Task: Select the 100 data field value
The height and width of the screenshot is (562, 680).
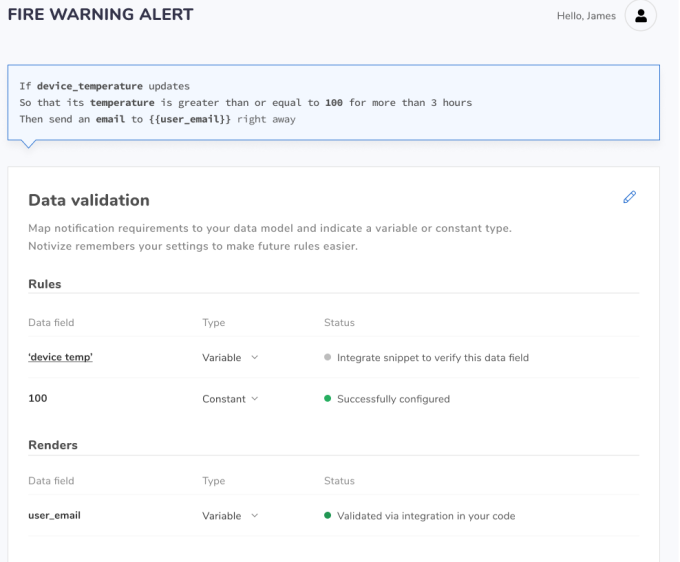Action: point(37,399)
